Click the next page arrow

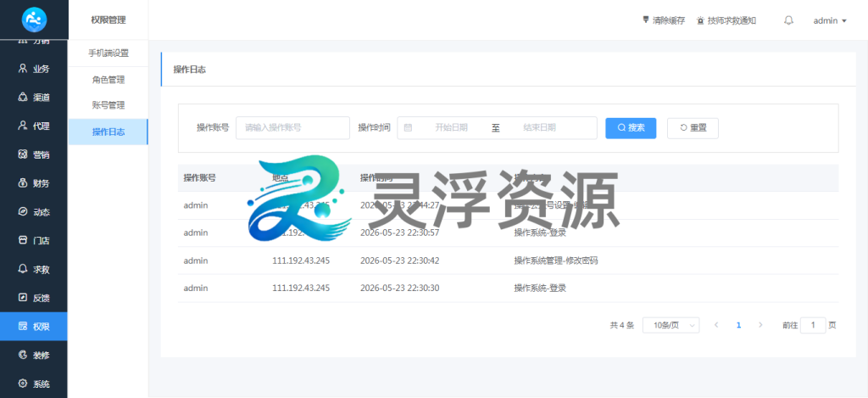click(760, 325)
